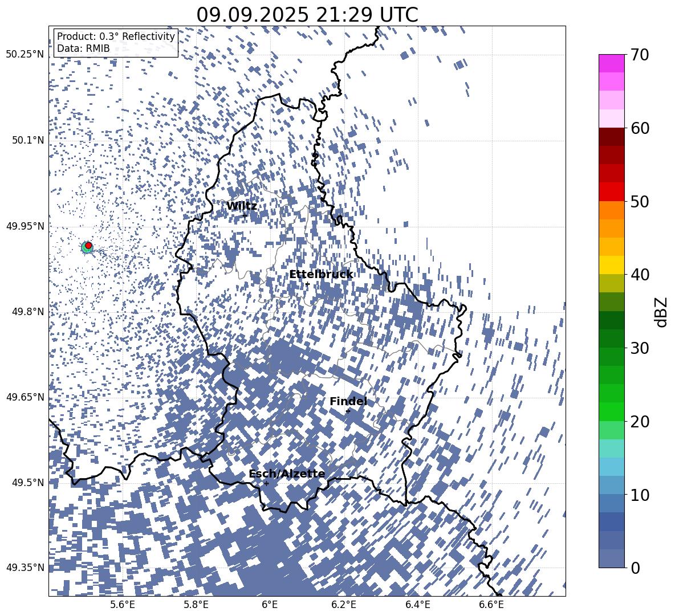This screenshot has height=616, width=675.
Task: Click the 6.2°E longitude label
Action: tap(344, 605)
